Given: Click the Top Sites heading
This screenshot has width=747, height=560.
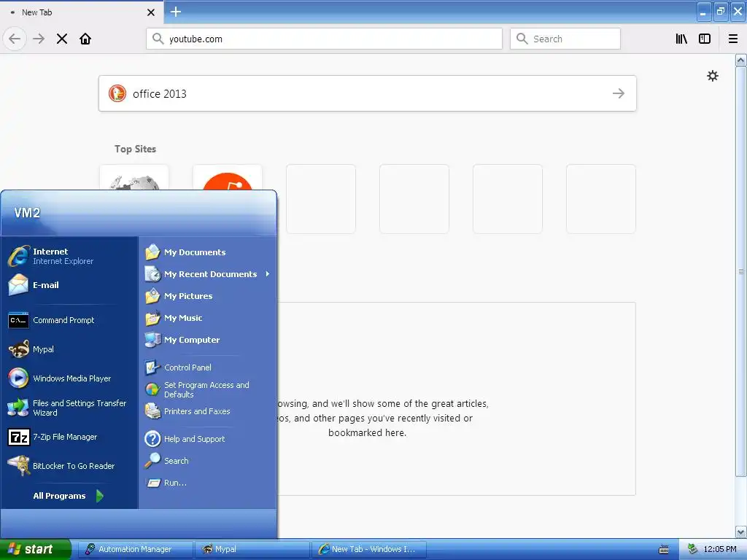Looking at the screenshot, I should tap(135, 149).
